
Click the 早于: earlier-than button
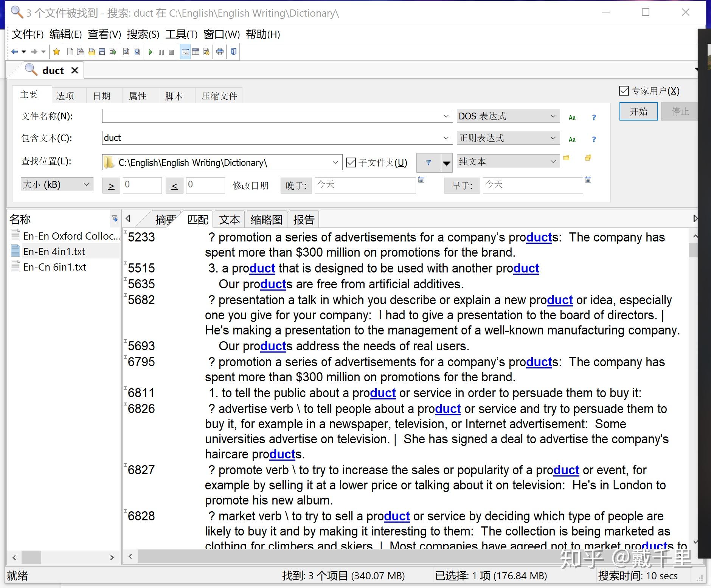[x=462, y=186]
